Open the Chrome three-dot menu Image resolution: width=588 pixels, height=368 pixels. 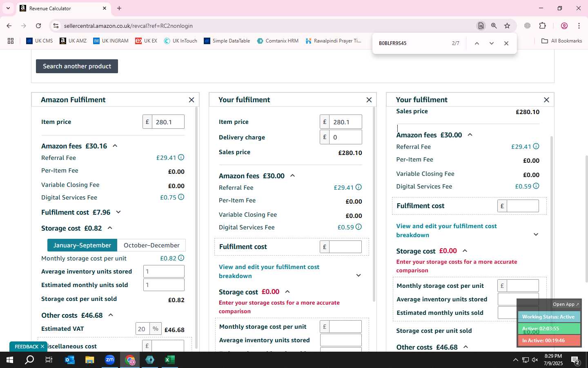579,26
